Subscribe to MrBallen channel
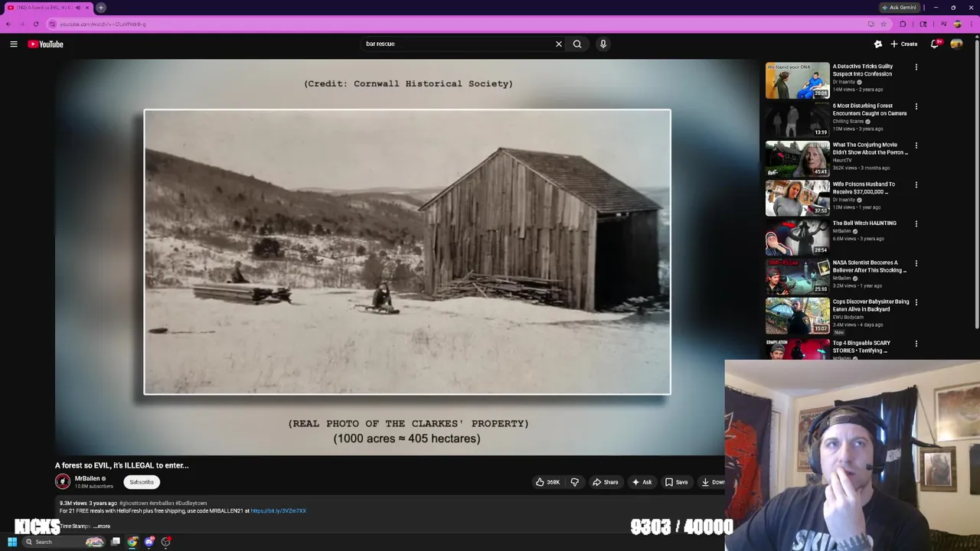980x551 pixels. [142, 482]
